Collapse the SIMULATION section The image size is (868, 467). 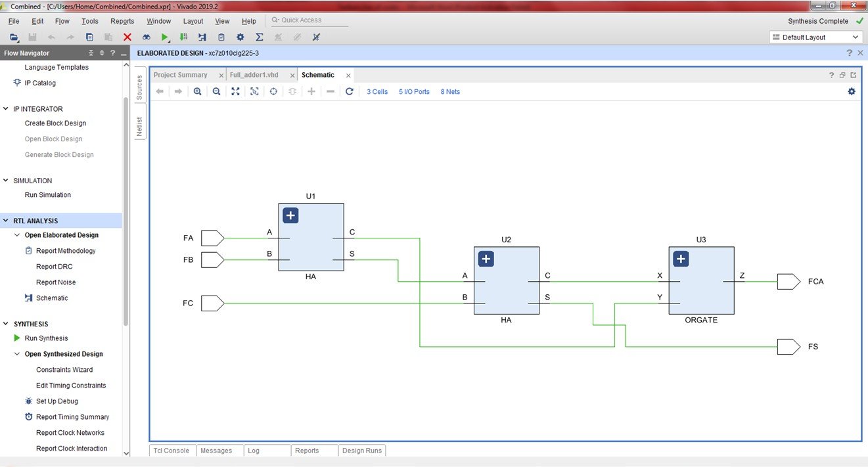7,181
